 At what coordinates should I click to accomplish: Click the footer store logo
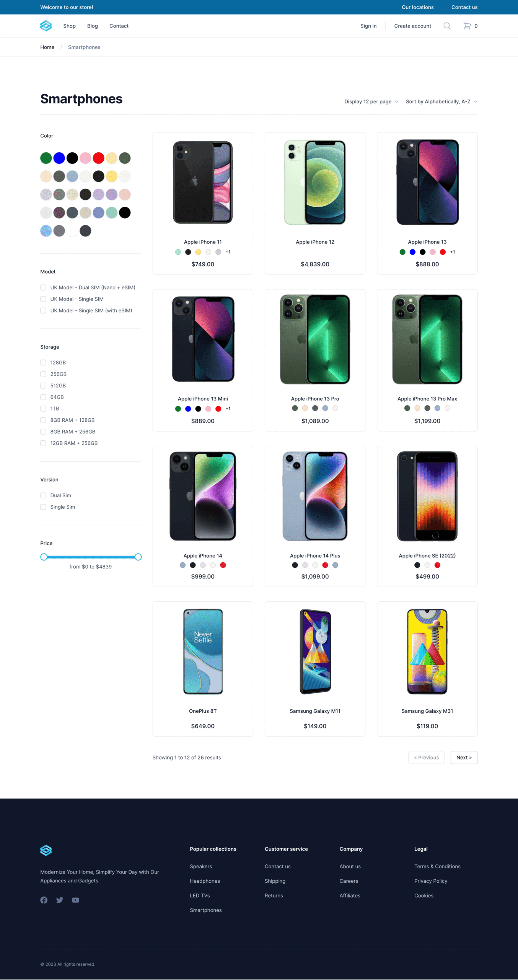[46, 850]
